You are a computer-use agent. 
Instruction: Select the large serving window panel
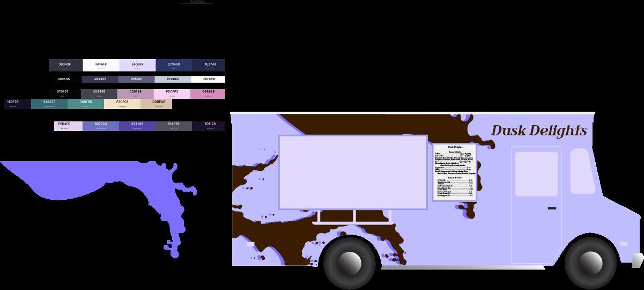[352, 172]
